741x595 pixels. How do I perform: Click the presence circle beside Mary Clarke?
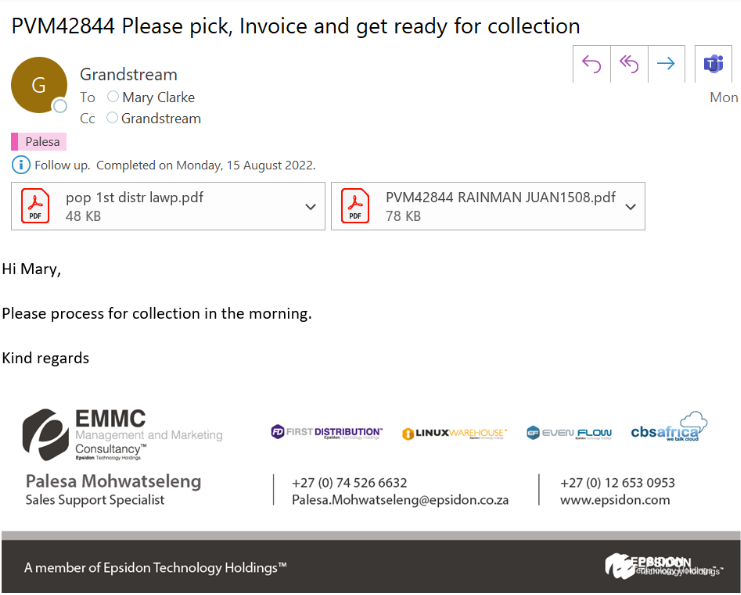click(x=113, y=97)
